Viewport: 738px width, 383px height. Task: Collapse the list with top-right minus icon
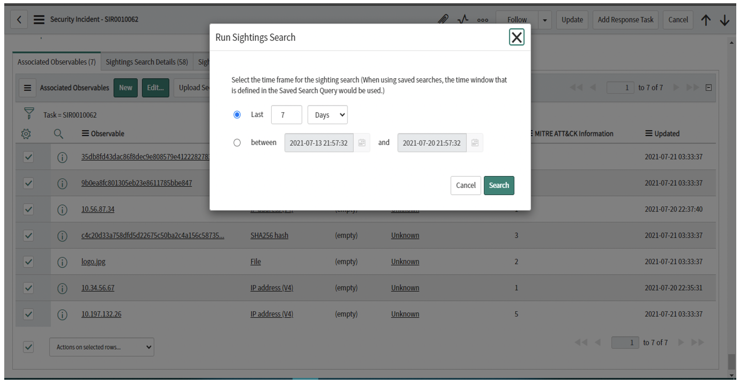708,88
